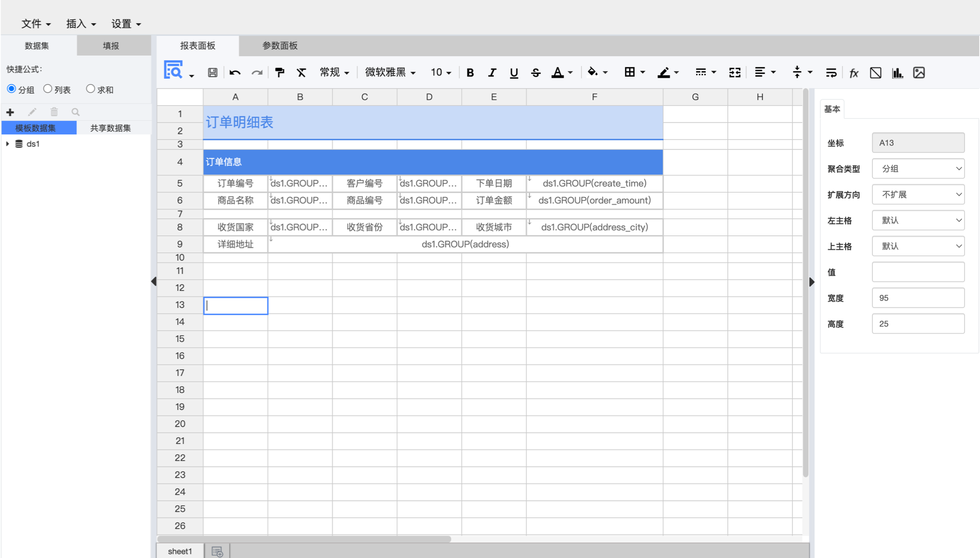Open the font size 10 dropdown
Image resolution: width=980 pixels, height=558 pixels.
coord(441,72)
